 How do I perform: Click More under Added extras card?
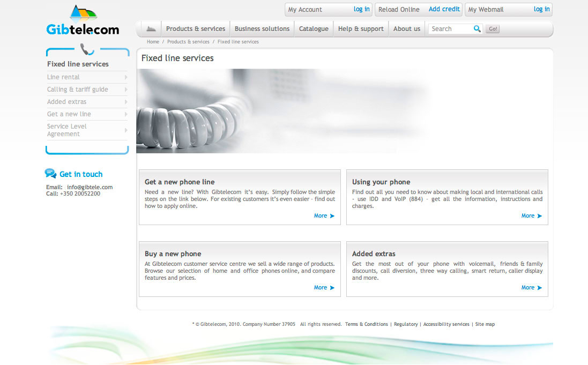click(x=527, y=288)
